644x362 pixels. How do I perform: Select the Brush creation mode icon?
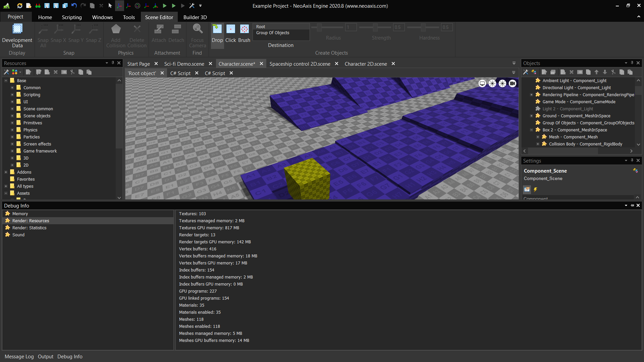[244, 29]
